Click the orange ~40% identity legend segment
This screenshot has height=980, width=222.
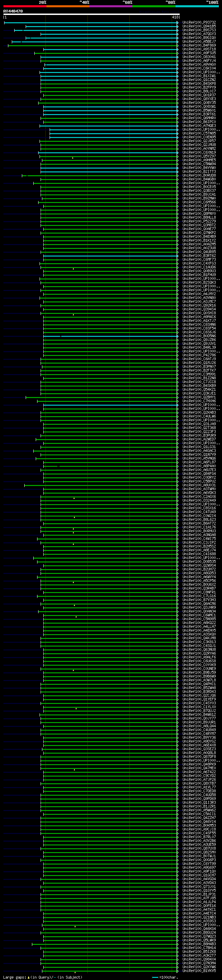click(x=68, y=6)
